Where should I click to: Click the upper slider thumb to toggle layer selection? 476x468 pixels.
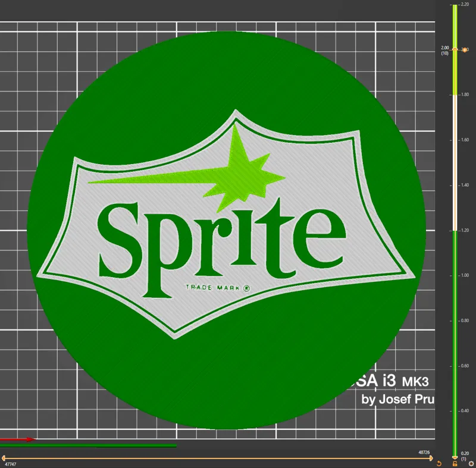tap(455, 49)
